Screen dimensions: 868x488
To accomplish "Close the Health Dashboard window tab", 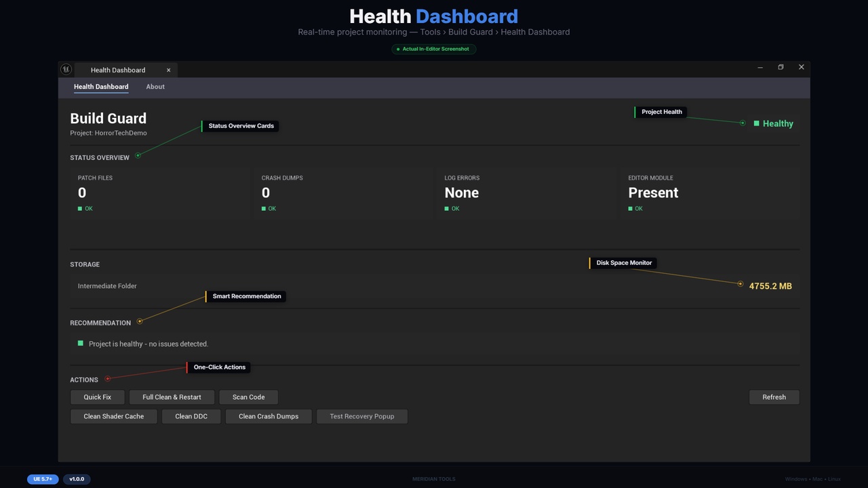I will pyautogui.click(x=169, y=70).
